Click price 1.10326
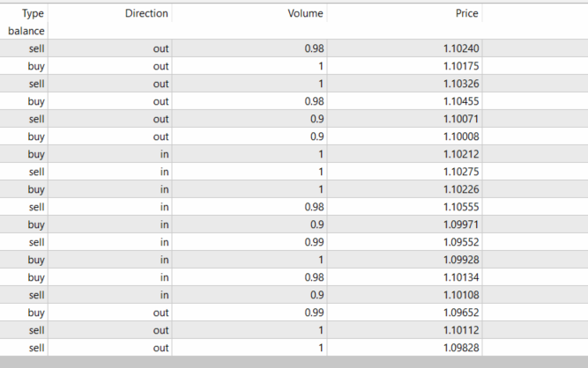 [461, 84]
